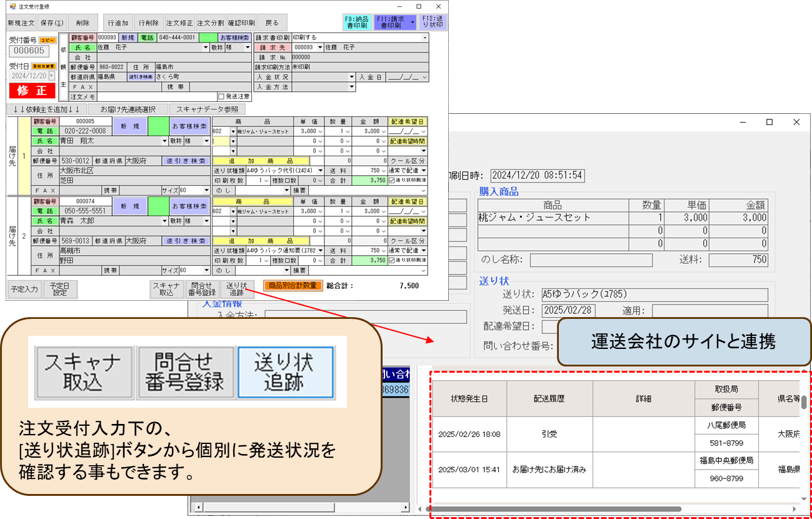This screenshot has width=812, height=519.
Task: Uncheck 送り状印刷済 for delivery destination 1
Action: click(x=392, y=181)
